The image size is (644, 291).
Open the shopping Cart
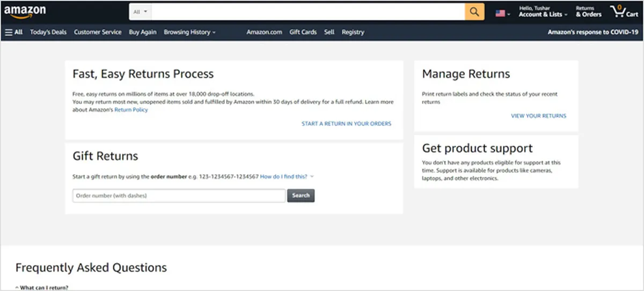(625, 12)
